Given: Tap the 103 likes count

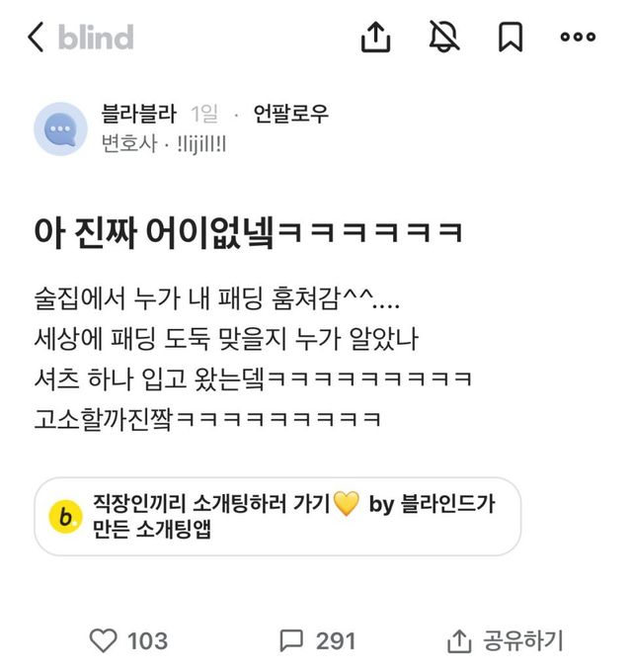Looking at the screenshot, I should pos(148,641).
